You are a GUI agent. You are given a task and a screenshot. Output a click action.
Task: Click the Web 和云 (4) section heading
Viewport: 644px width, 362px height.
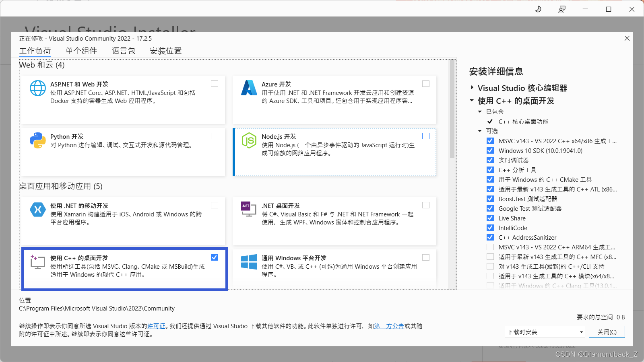(x=42, y=65)
